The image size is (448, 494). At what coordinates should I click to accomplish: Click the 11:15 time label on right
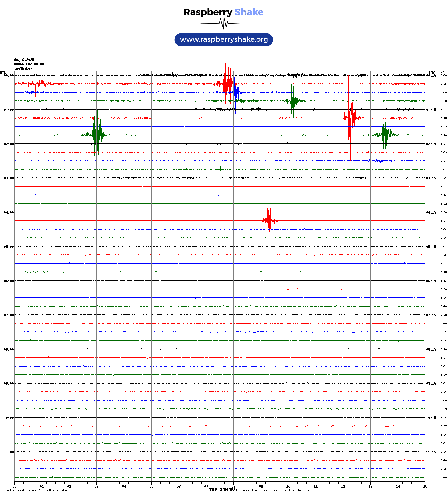click(x=431, y=452)
